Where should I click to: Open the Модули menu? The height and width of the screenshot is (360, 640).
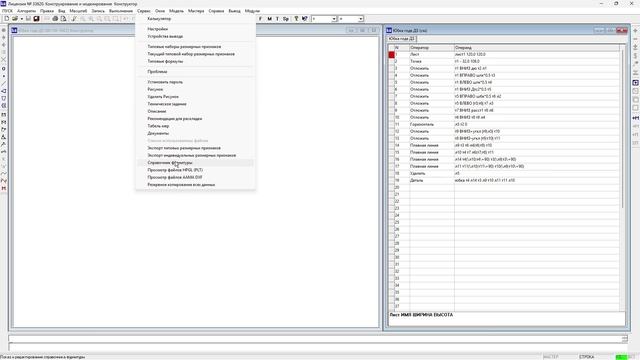(252, 11)
